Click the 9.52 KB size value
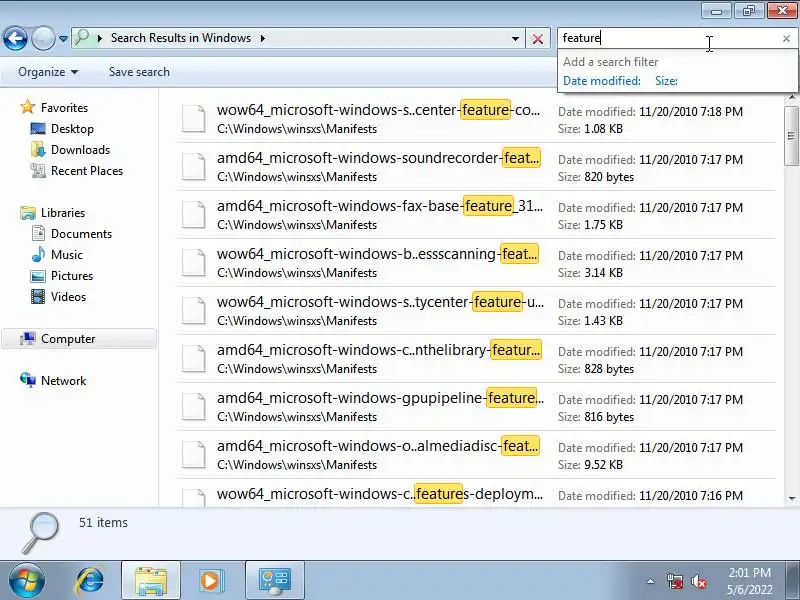800x600 pixels. click(603, 465)
